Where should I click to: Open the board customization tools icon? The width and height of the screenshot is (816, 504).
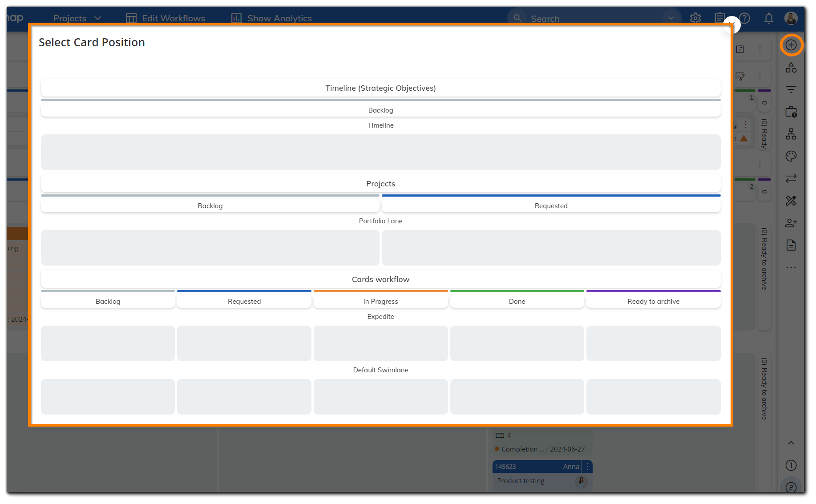pyautogui.click(x=791, y=201)
